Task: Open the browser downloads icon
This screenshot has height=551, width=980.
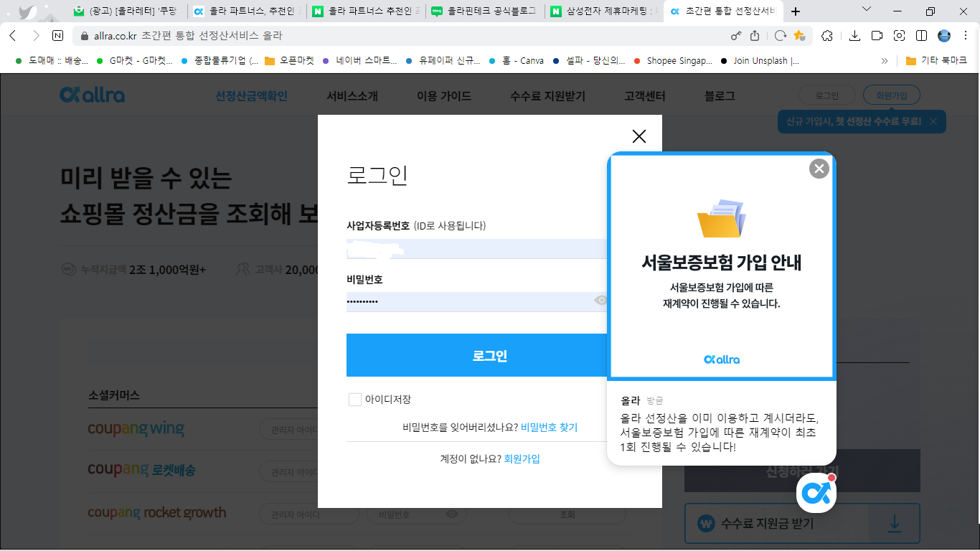Action: (x=854, y=36)
